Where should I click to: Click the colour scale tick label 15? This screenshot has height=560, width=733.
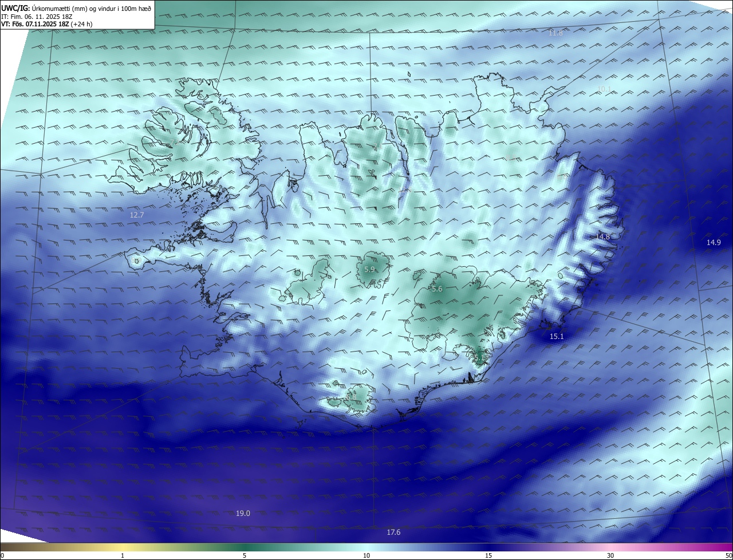(488, 556)
